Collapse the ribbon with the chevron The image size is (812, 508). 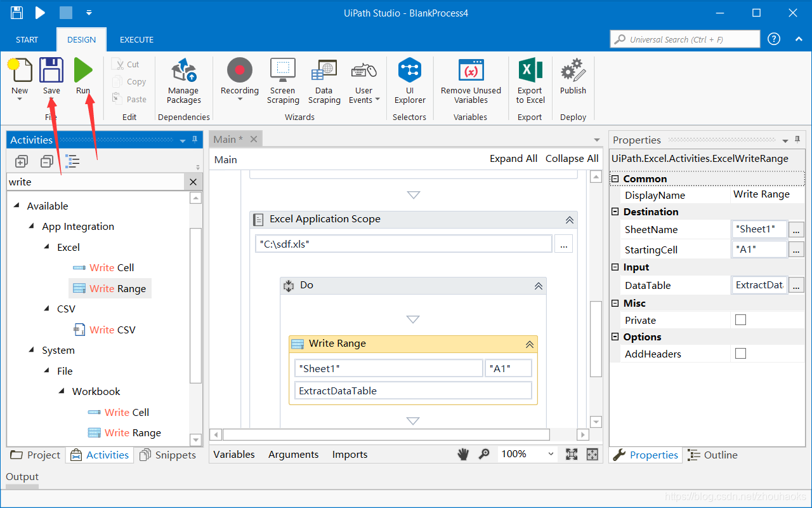pos(799,39)
